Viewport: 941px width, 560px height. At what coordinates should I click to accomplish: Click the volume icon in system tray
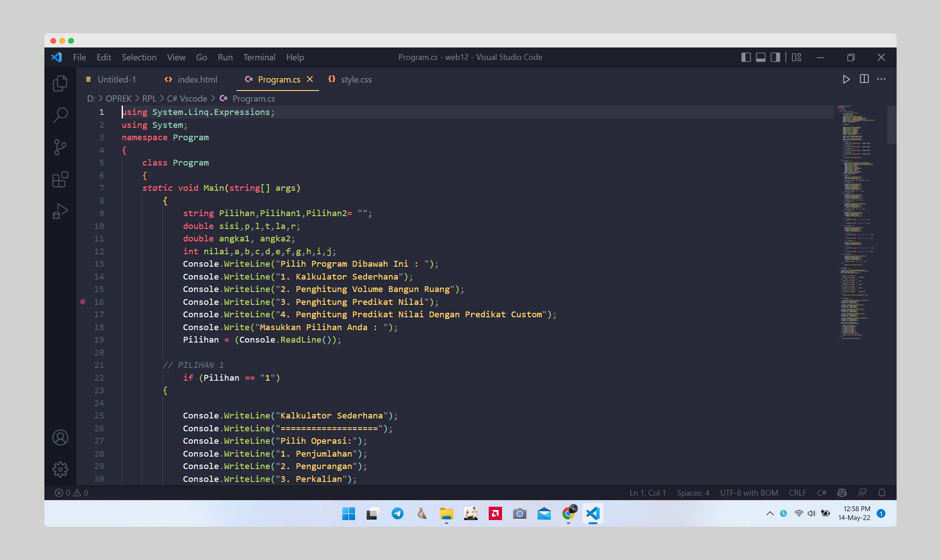click(812, 513)
